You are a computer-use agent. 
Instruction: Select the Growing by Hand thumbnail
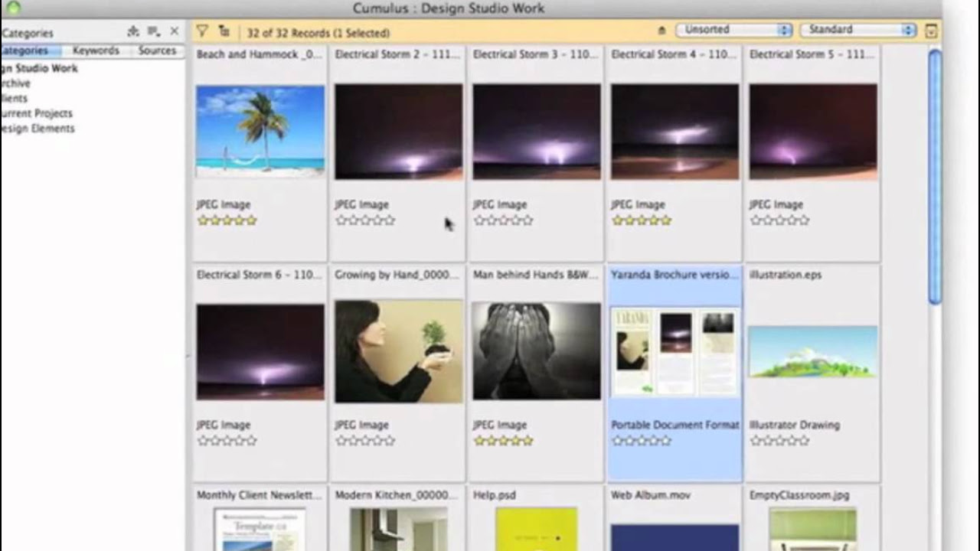398,351
